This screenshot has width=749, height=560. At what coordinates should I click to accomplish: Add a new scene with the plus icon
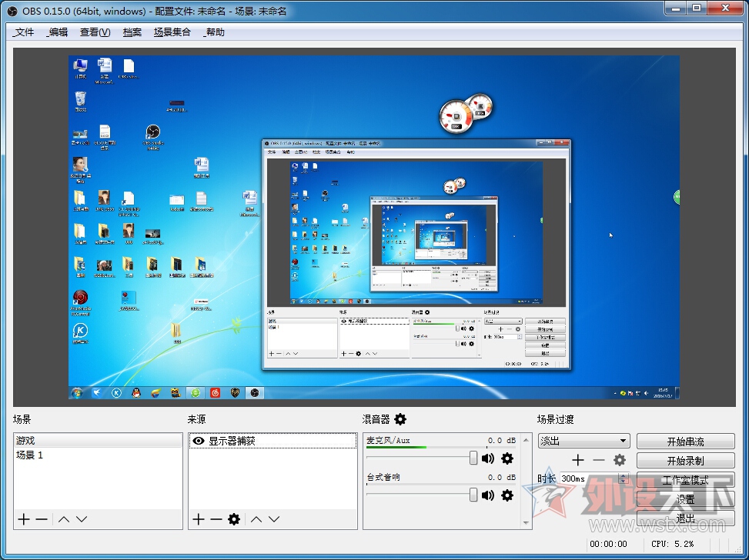[x=24, y=519]
